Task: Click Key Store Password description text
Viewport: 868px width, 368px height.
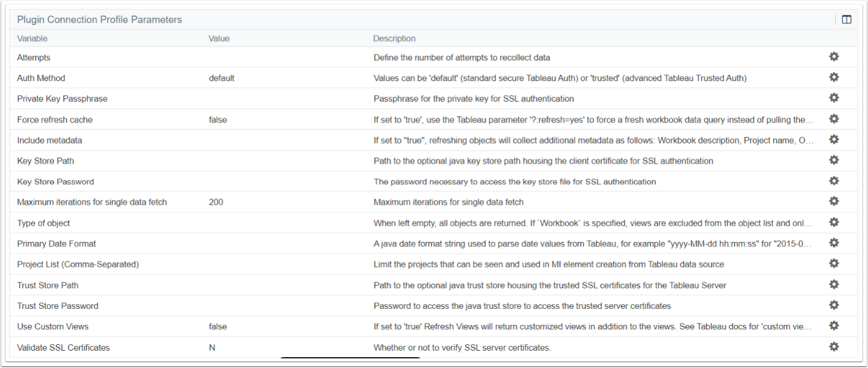Action: (x=515, y=182)
